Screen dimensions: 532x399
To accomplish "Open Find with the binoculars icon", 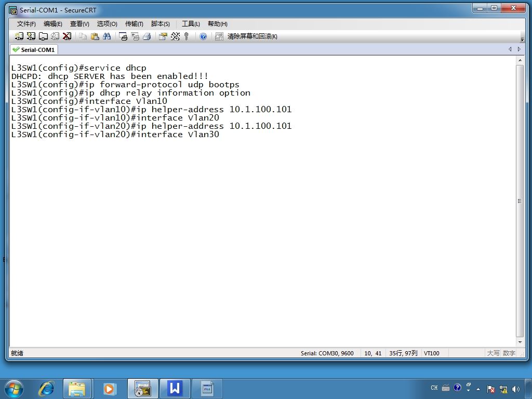I will pos(107,36).
